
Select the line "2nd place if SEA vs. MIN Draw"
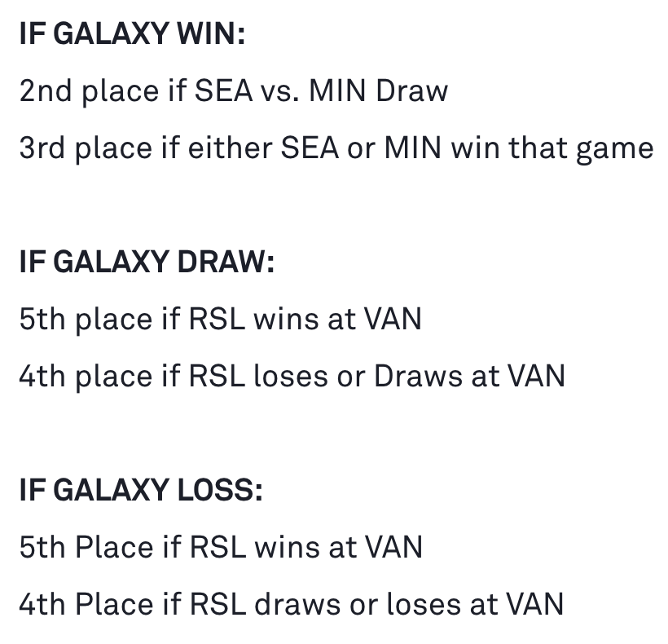point(234,91)
